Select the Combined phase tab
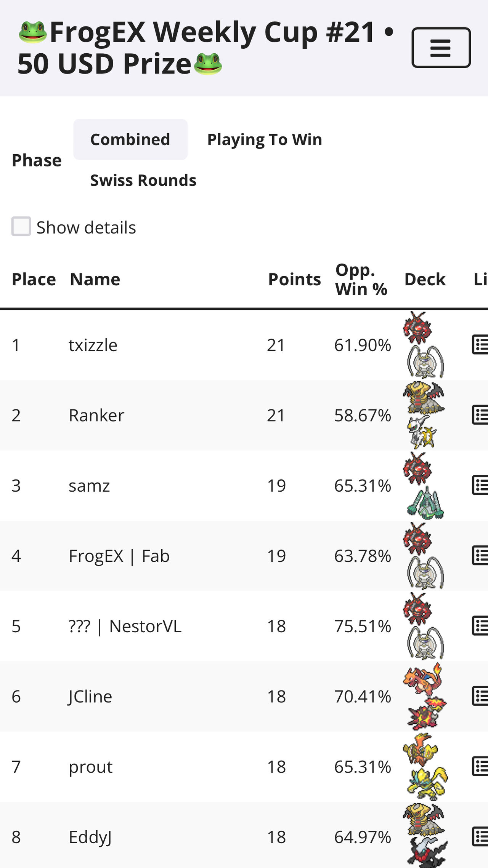Viewport: 488px width, 868px height. 130,139
